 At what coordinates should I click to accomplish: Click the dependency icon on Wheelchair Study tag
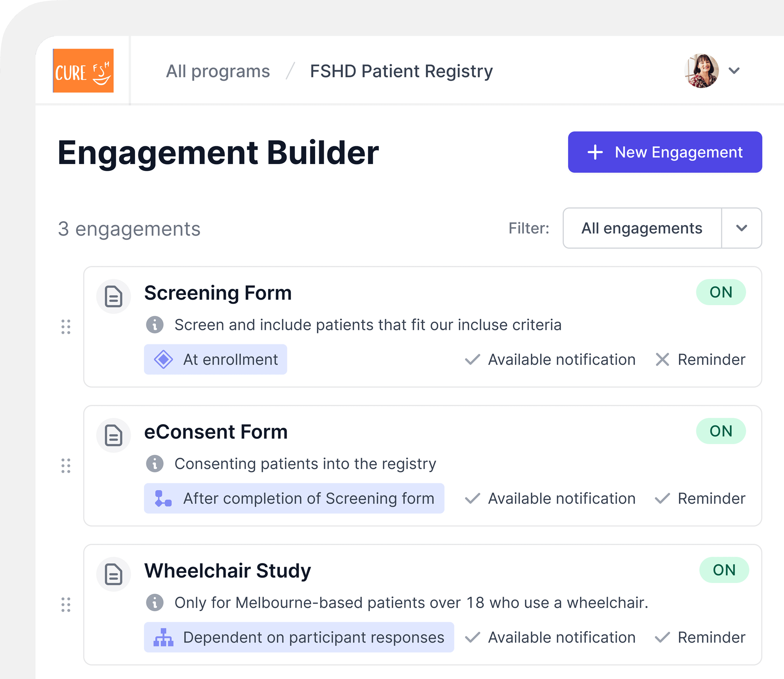[164, 638]
